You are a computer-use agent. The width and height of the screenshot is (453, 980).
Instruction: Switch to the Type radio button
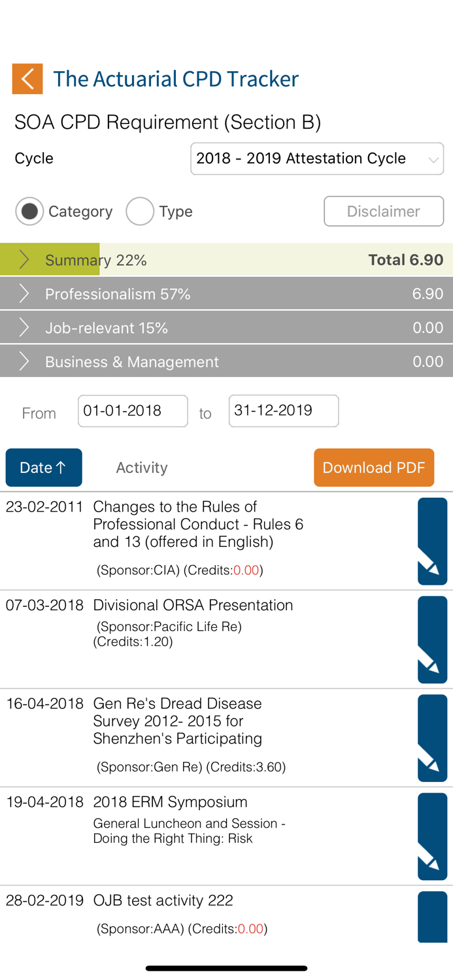click(x=140, y=211)
